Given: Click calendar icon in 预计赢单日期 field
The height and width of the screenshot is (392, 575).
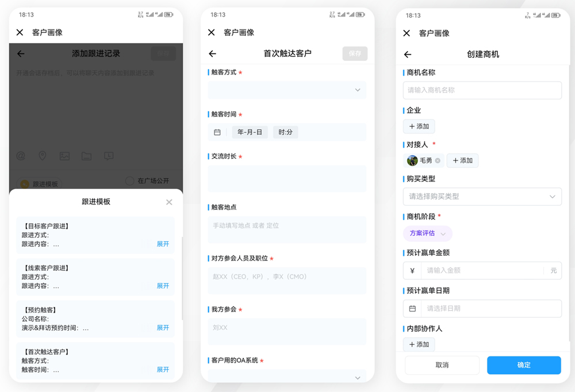Looking at the screenshot, I should pos(412,309).
